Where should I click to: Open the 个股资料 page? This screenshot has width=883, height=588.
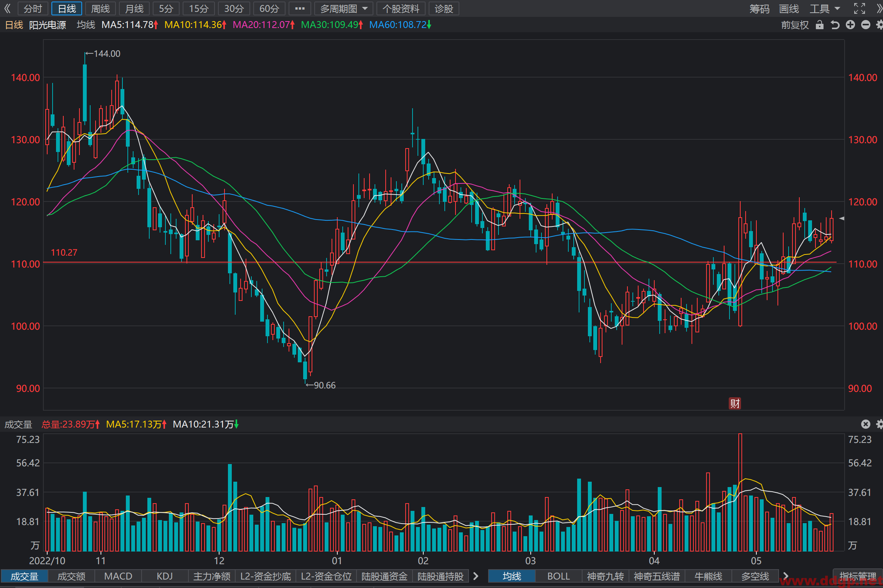(401, 8)
